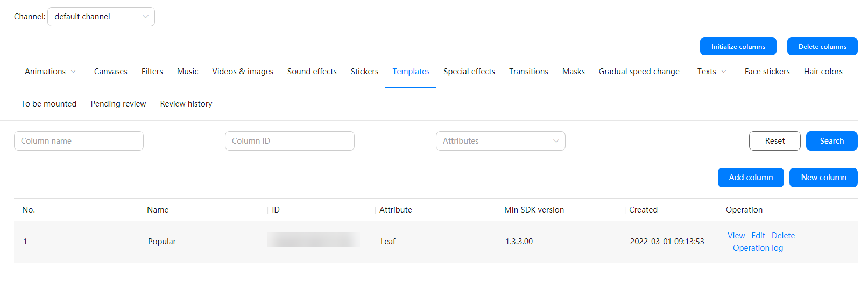868x283 pixels.
Task: Open the Attributes dropdown
Action: click(500, 141)
